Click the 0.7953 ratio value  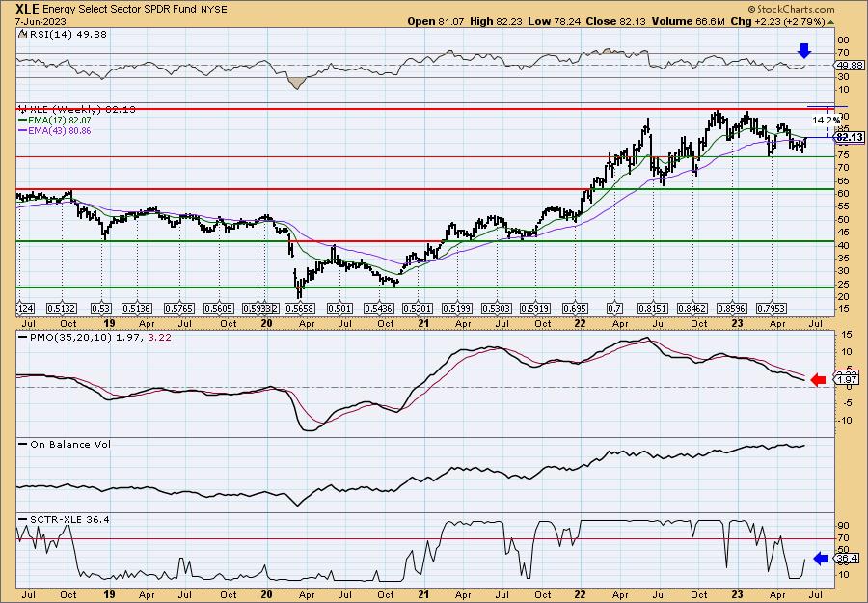click(772, 308)
